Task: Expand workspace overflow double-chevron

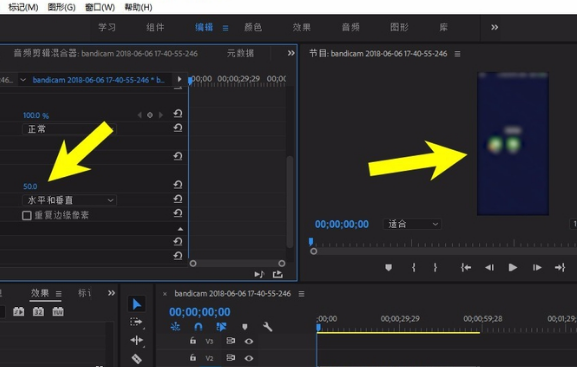Action: (x=495, y=27)
